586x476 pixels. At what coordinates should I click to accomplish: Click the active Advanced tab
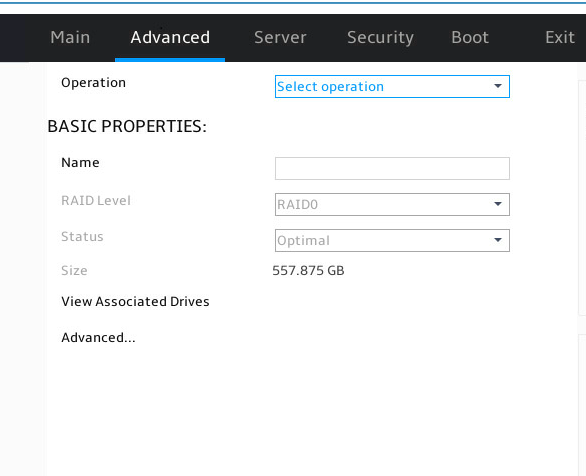pos(170,37)
